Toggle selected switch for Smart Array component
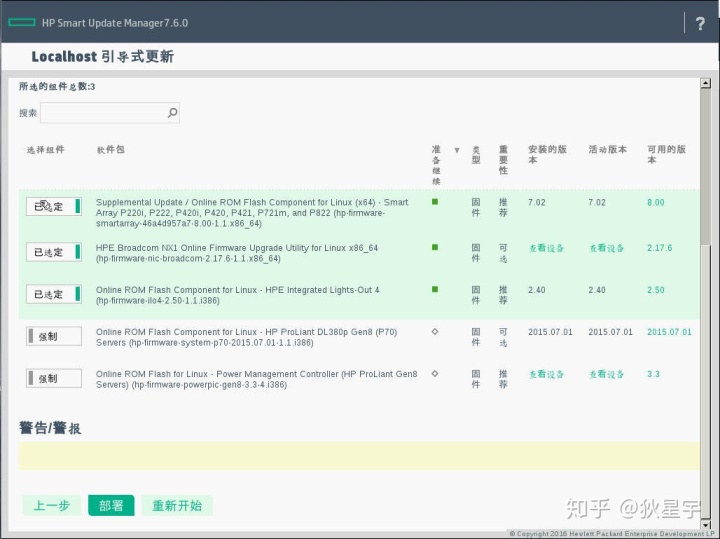 click(54, 206)
